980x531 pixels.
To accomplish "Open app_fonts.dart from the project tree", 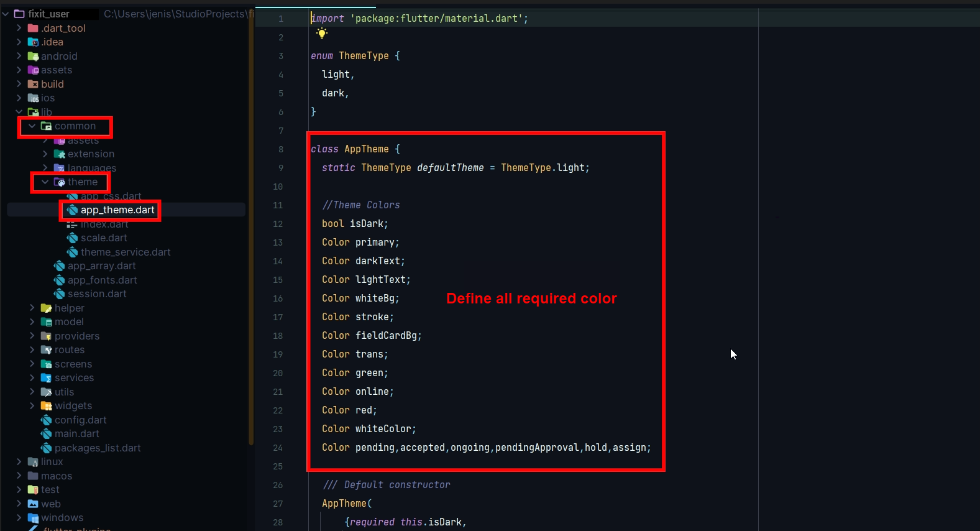I will [103, 280].
